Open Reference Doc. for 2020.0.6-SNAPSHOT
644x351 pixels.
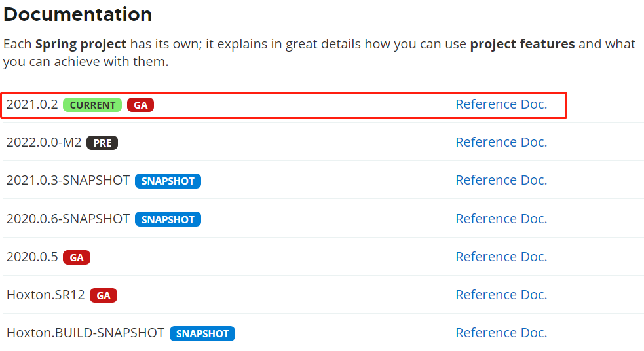click(x=501, y=219)
